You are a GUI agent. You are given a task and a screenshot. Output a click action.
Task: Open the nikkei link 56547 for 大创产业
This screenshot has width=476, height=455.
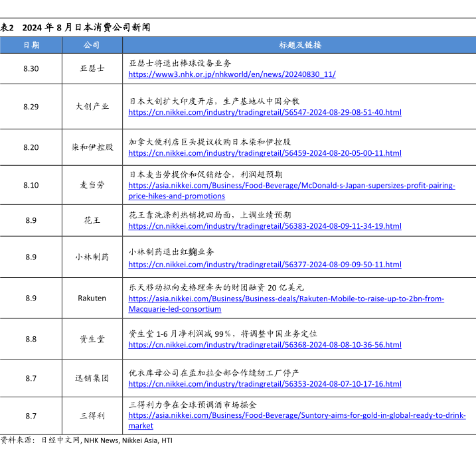pyautogui.click(x=265, y=112)
